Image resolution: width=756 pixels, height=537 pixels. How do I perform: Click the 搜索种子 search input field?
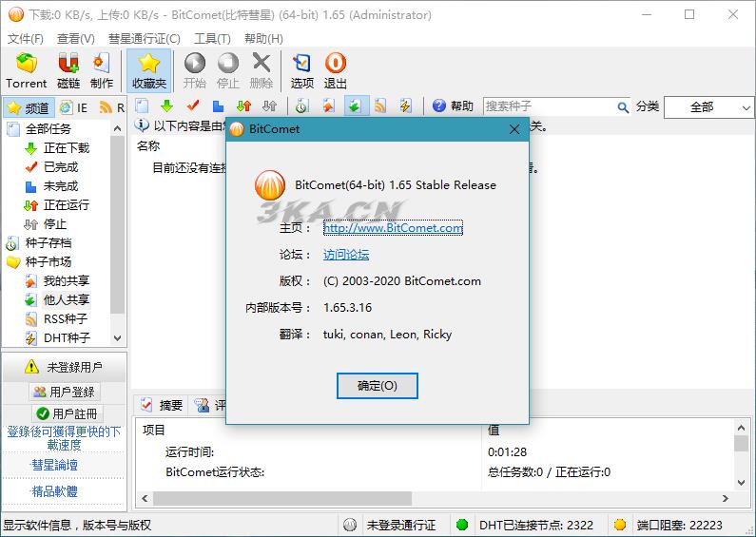(x=549, y=106)
